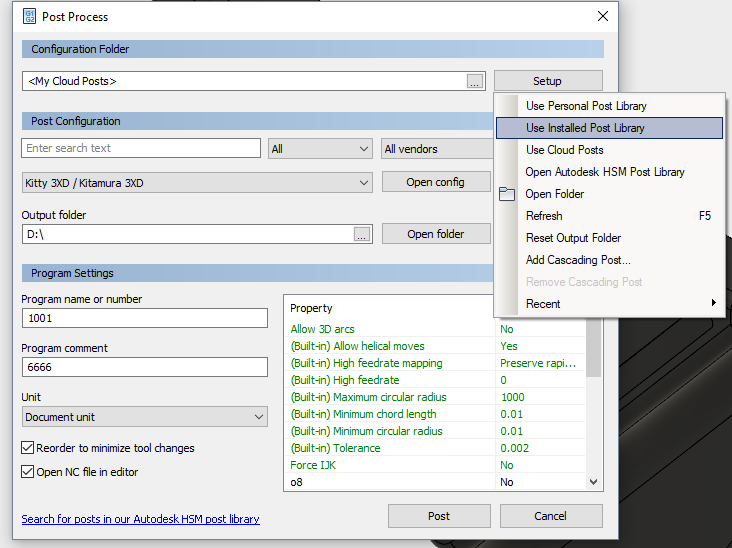732x548 pixels.
Task: Open the Document unit dropdown
Action: click(x=145, y=417)
